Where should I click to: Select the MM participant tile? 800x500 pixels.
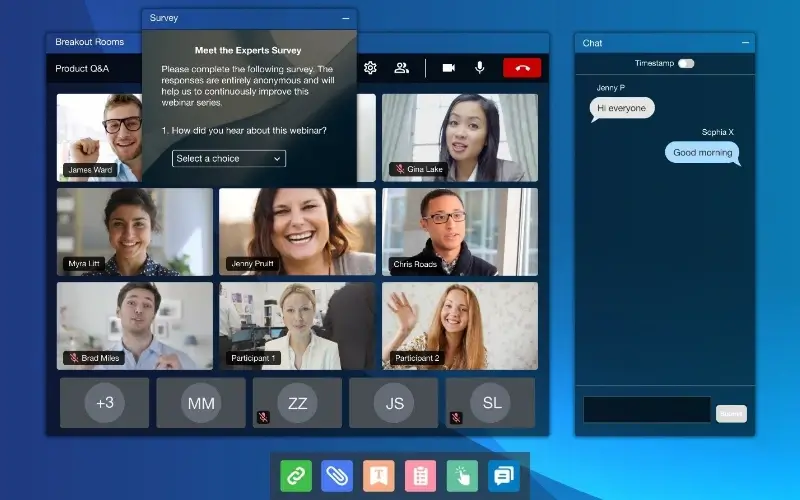pos(201,403)
